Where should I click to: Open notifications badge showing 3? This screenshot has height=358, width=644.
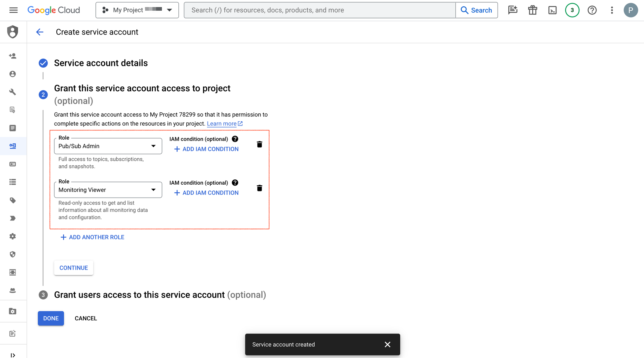[x=572, y=10]
